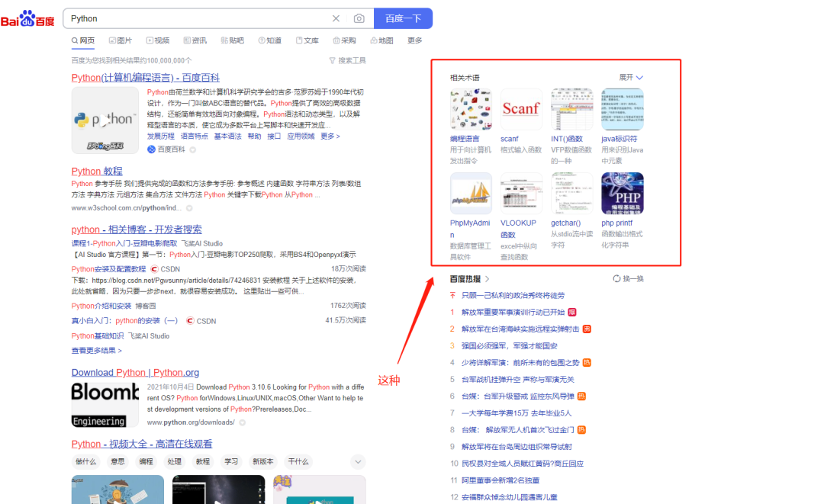
Task: Open 发展历程 sublink
Action: click(161, 136)
